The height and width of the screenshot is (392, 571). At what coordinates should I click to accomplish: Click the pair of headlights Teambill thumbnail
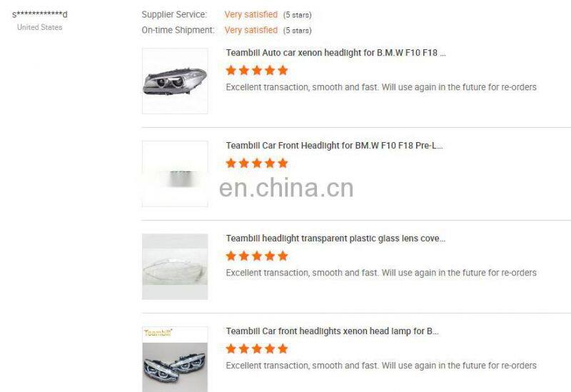[x=175, y=359]
